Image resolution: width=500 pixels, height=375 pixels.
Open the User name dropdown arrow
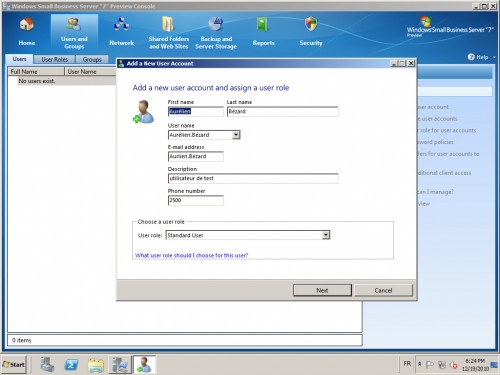[x=236, y=135]
